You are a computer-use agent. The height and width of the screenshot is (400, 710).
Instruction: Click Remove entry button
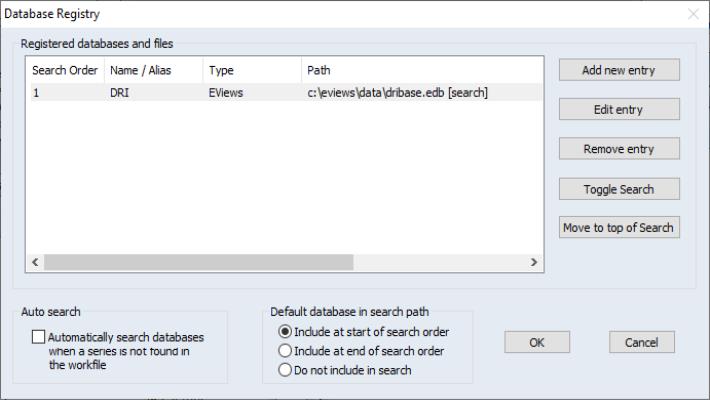(x=619, y=149)
